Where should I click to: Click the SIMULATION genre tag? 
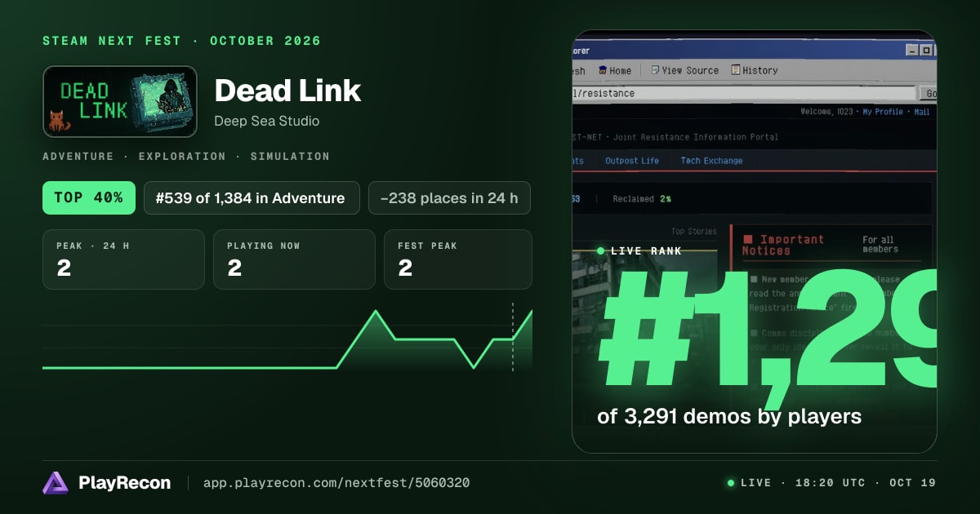[x=290, y=156]
